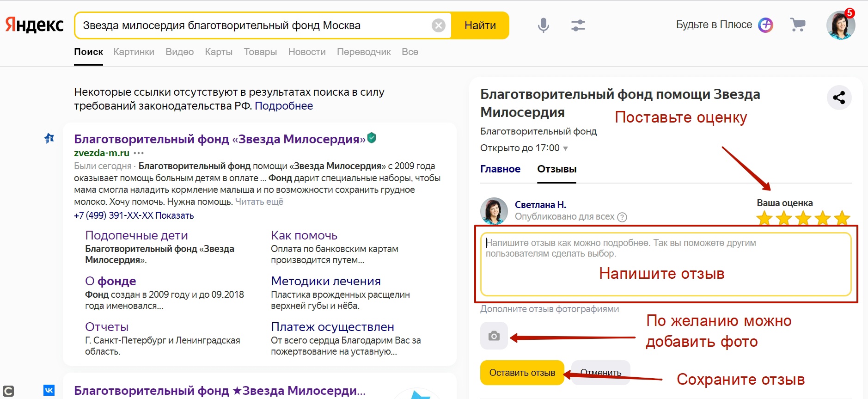Open result Благотворительный фонд «Звезда Милосердия»
Image resolution: width=868 pixels, height=399 pixels.
pyautogui.click(x=220, y=139)
